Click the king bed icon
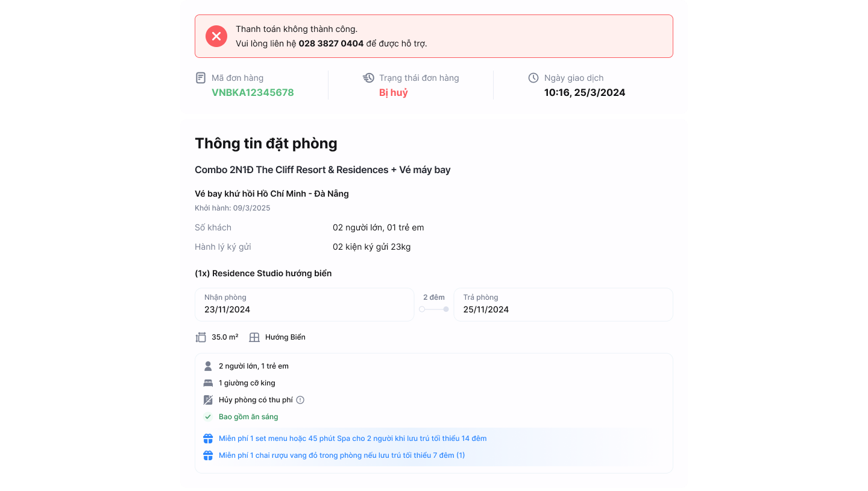 coord(207,382)
